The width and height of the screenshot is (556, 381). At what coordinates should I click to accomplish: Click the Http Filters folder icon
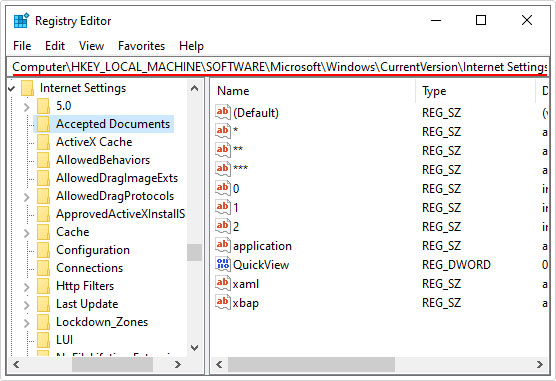43,286
